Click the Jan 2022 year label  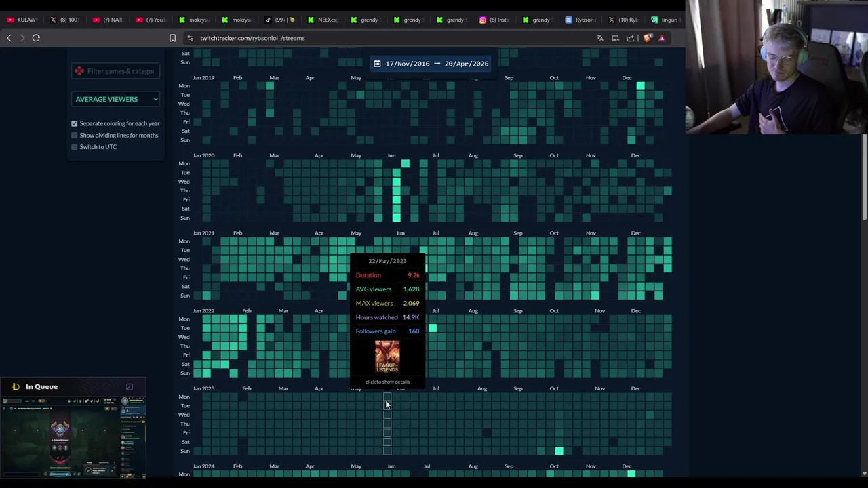click(203, 311)
